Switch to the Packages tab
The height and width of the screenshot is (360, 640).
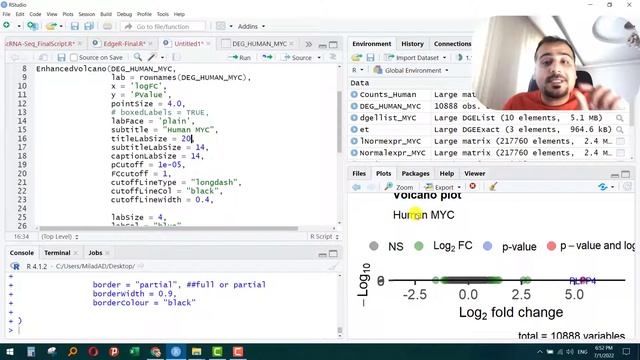click(x=415, y=173)
